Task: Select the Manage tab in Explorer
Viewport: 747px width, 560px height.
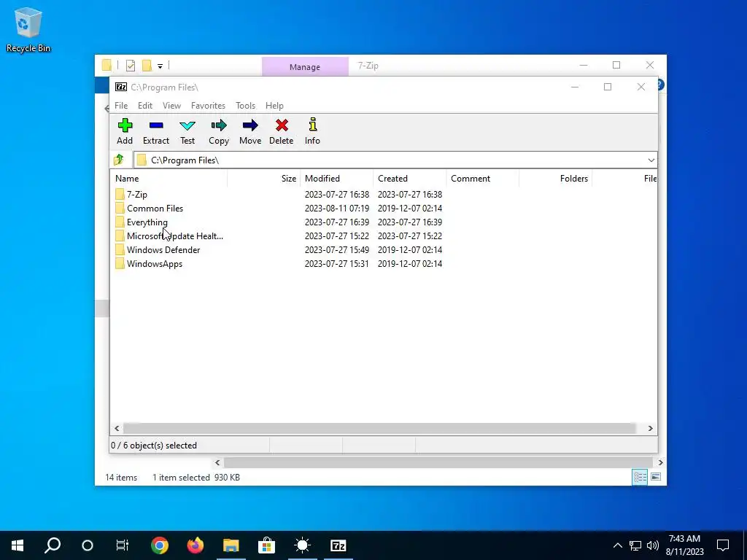Action: 305,66
